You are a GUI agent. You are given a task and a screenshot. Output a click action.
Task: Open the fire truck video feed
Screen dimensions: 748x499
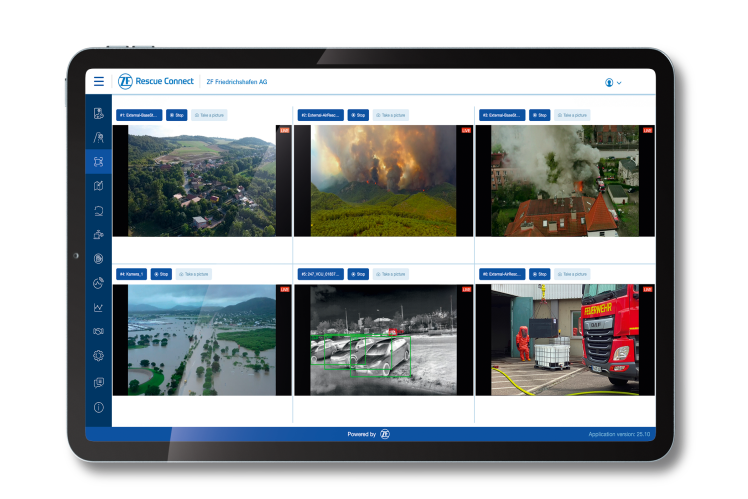tap(565, 340)
